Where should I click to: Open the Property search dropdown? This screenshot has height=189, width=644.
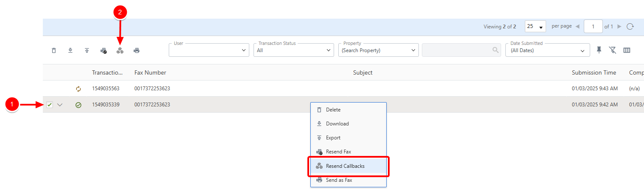378,50
